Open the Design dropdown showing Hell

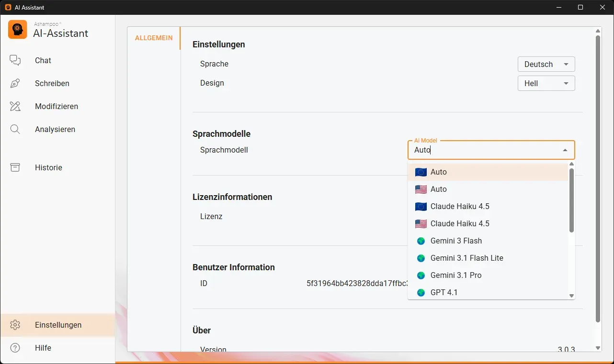pos(546,83)
